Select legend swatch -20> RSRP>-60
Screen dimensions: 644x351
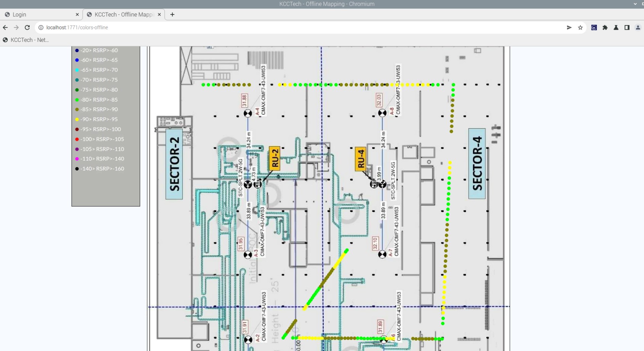tap(77, 50)
